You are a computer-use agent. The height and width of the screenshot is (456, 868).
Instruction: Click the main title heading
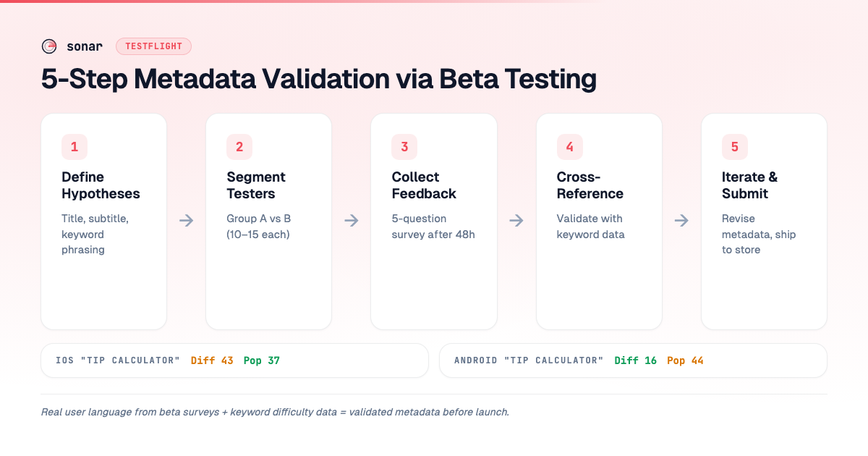click(319, 79)
